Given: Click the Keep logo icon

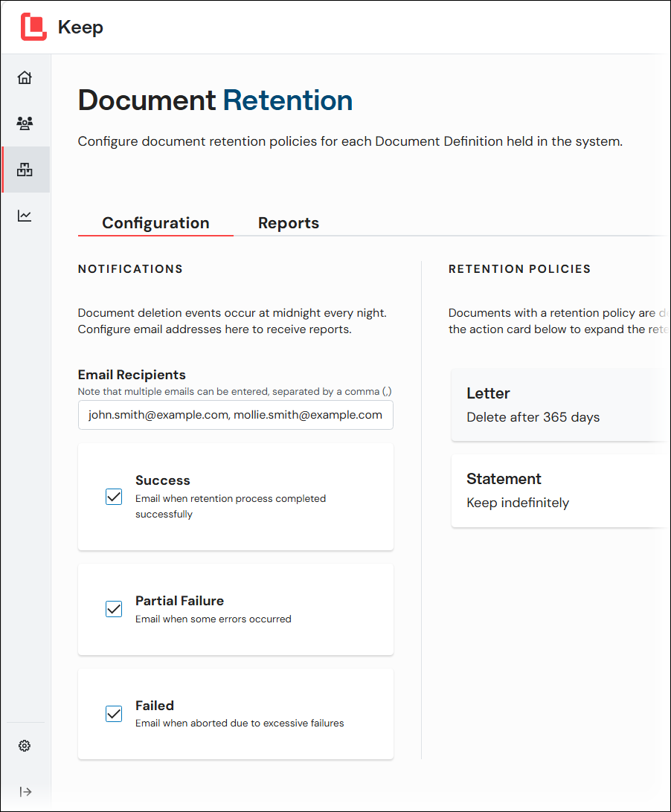Looking at the screenshot, I should point(33,27).
